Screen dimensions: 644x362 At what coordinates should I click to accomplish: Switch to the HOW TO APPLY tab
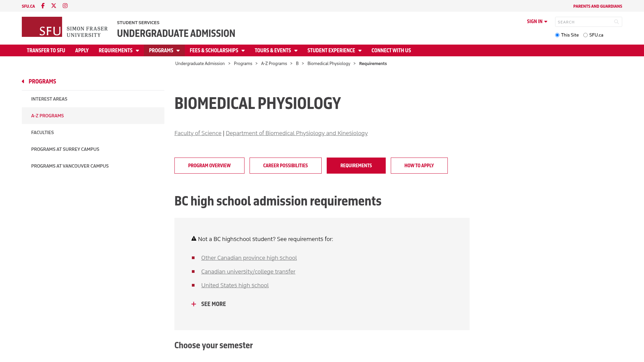pos(419,166)
